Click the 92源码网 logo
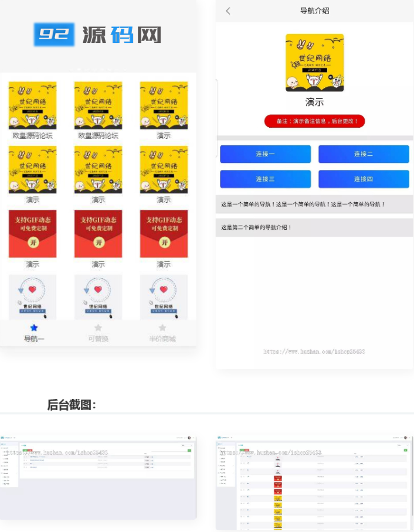414x532 pixels. click(x=97, y=35)
